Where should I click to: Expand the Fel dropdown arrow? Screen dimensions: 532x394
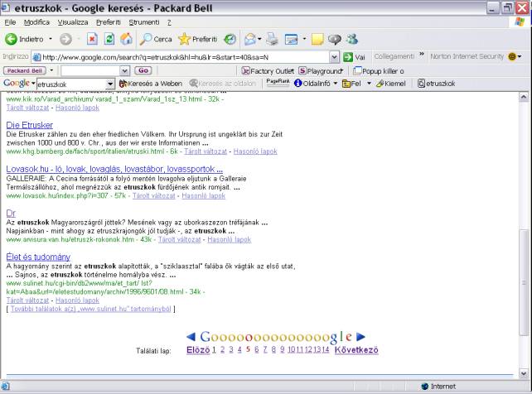(x=369, y=84)
